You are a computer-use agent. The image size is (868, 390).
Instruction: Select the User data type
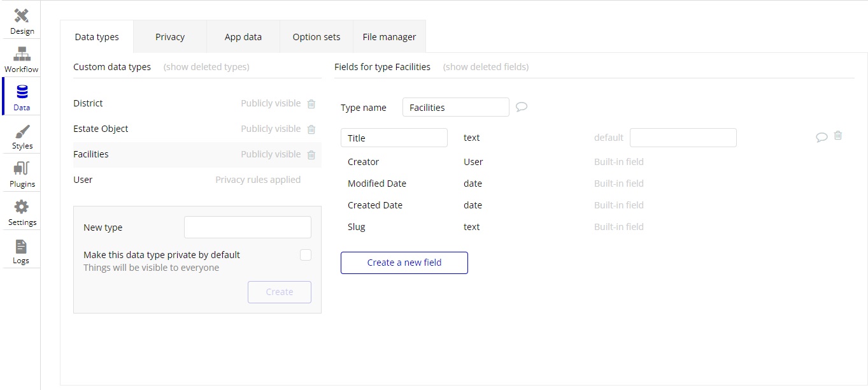click(83, 180)
